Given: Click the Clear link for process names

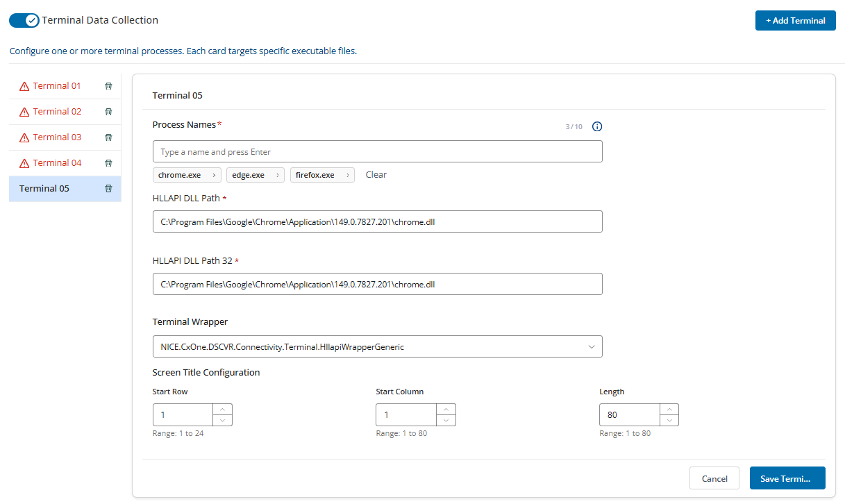Looking at the screenshot, I should (x=376, y=175).
